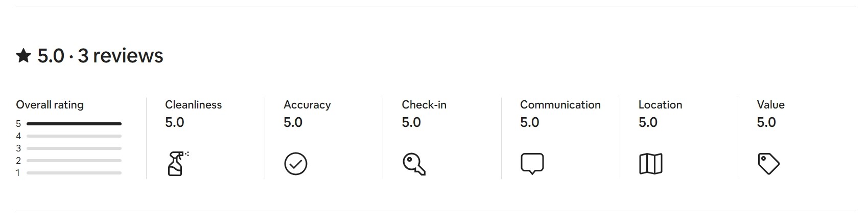
Task: Click the Location category label
Action: pos(660,105)
